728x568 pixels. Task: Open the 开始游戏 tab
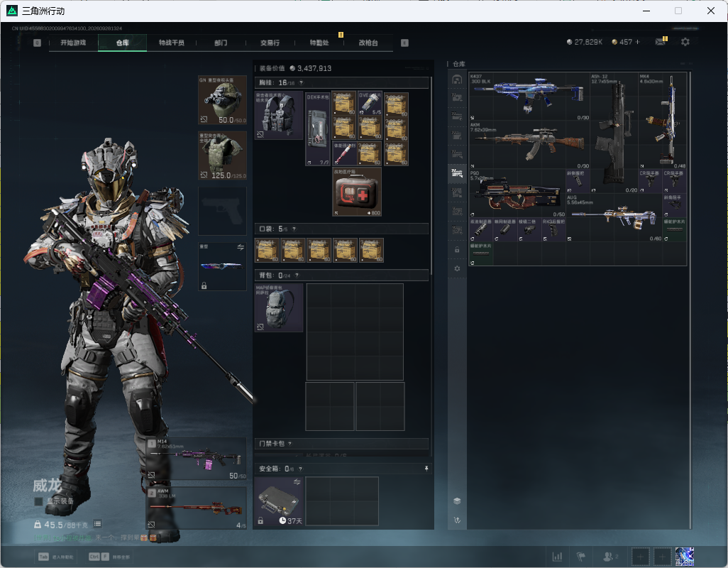coord(73,43)
